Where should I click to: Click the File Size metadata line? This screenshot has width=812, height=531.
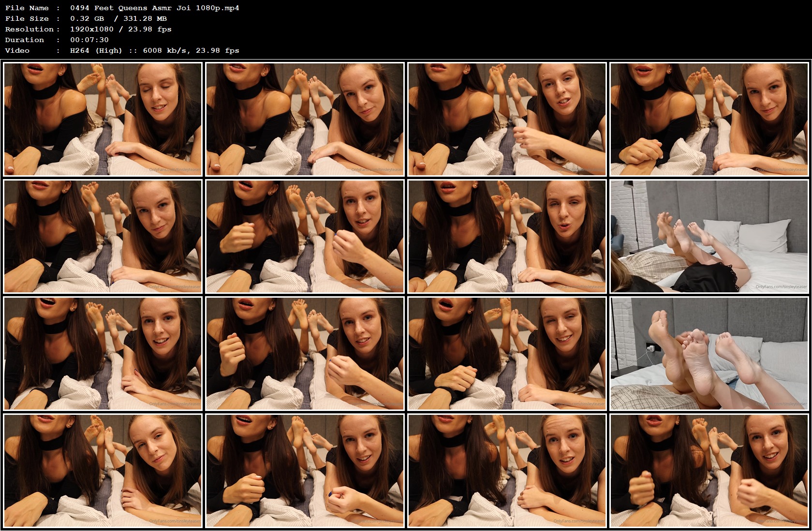tap(86, 18)
